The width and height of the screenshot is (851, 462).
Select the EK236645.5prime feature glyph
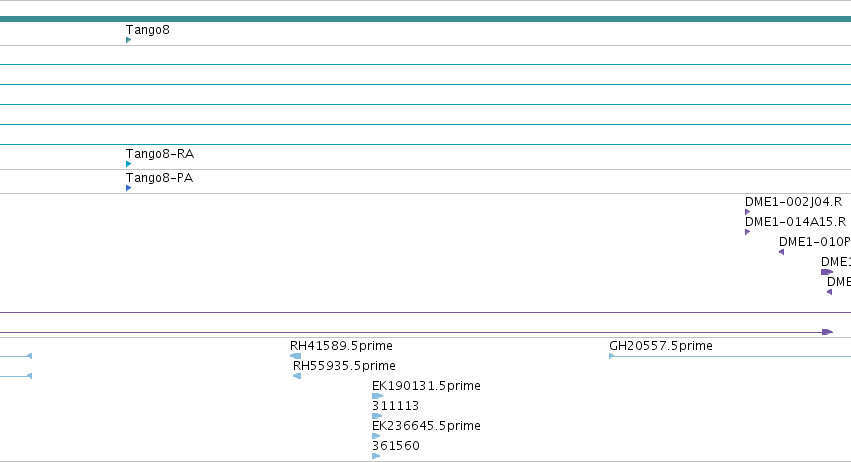[x=376, y=436]
